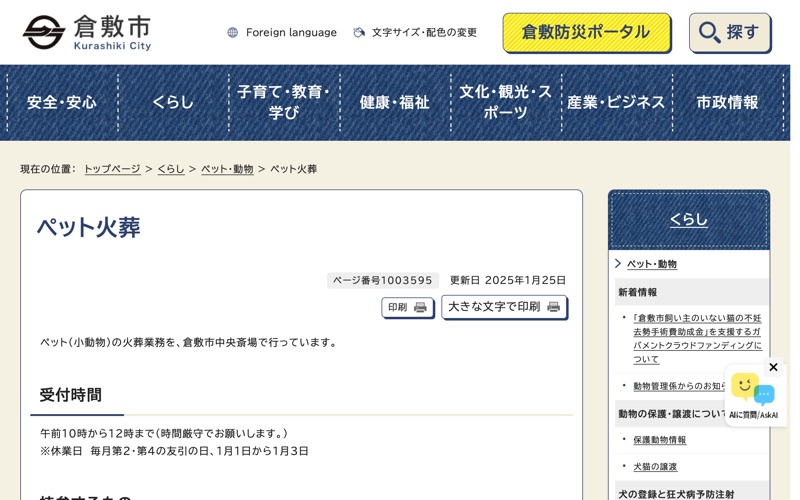The image size is (800, 500).
Task: Click 更新日 2025年1月25日 text
Action: 508,280
